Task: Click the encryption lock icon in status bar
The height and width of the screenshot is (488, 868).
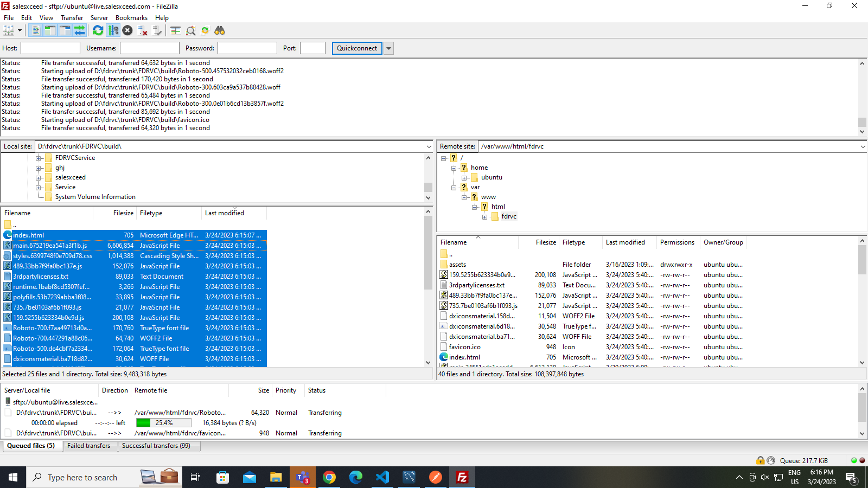Action: click(x=761, y=460)
